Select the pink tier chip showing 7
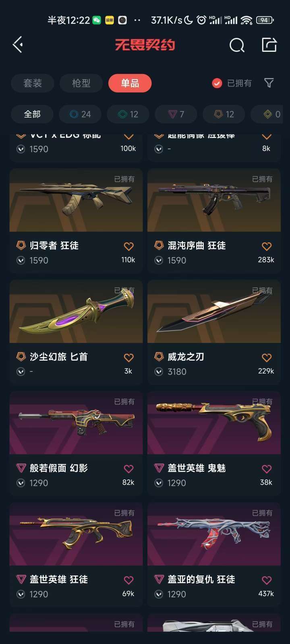 click(x=176, y=114)
